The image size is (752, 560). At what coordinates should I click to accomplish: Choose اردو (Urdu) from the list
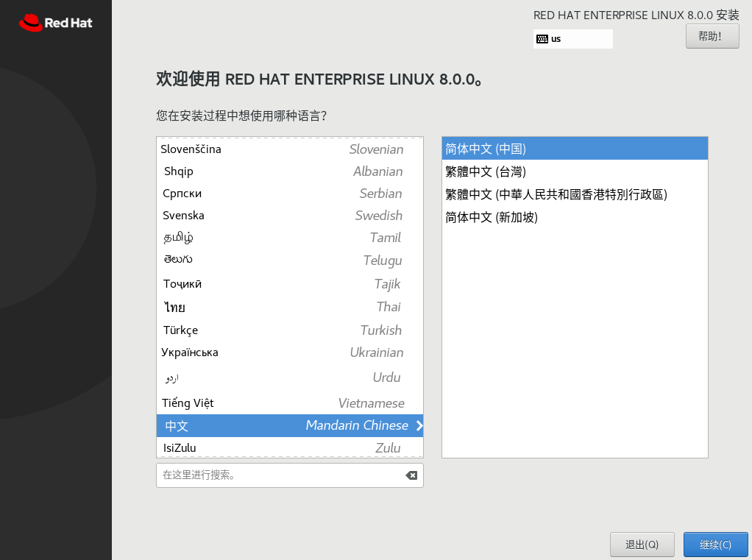click(221, 377)
